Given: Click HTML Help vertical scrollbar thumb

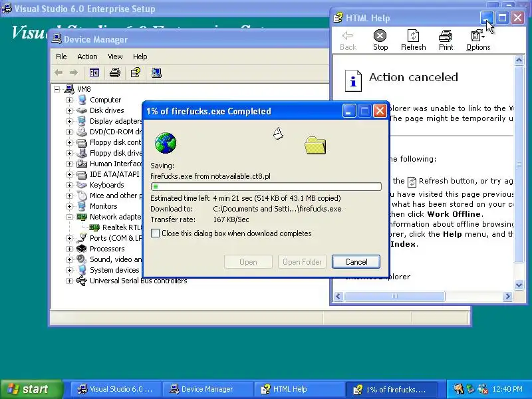Looking at the screenshot, I should (519, 164).
